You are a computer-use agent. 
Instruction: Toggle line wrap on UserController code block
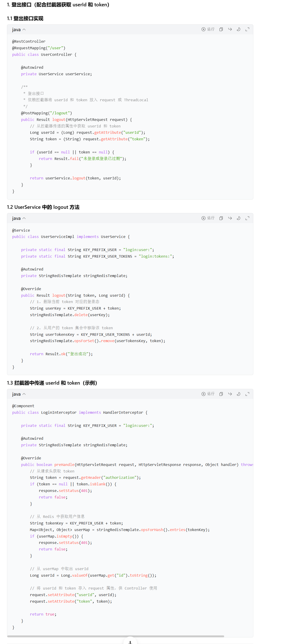pyautogui.click(x=230, y=29)
